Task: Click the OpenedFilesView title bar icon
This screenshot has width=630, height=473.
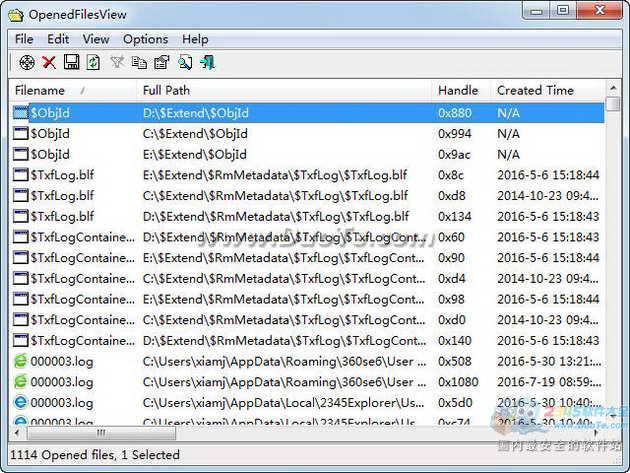Action: [x=16, y=15]
